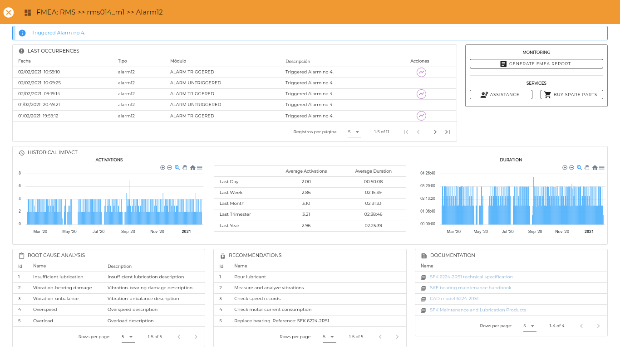The height and width of the screenshot is (364, 620).
Task: Jump to last page of occurrences
Action: click(448, 132)
